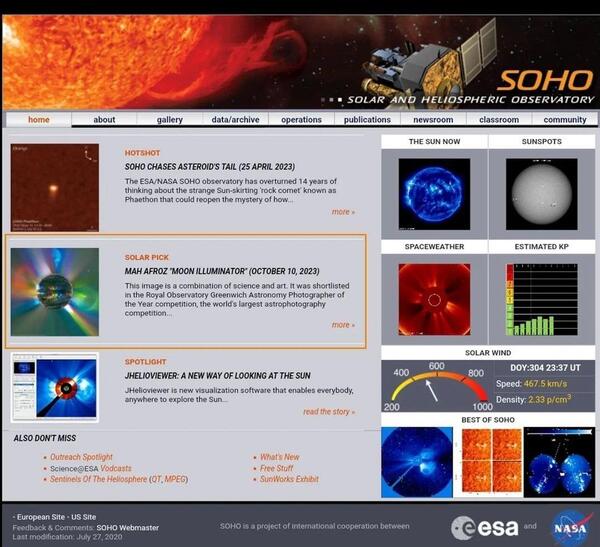Click the Sunspots heading
The image size is (600, 547).
tap(541, 142)
